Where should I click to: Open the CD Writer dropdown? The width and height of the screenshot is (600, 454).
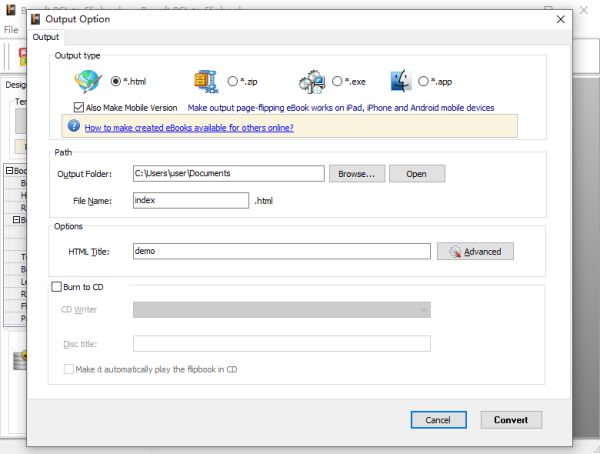[x=282, y=310]
